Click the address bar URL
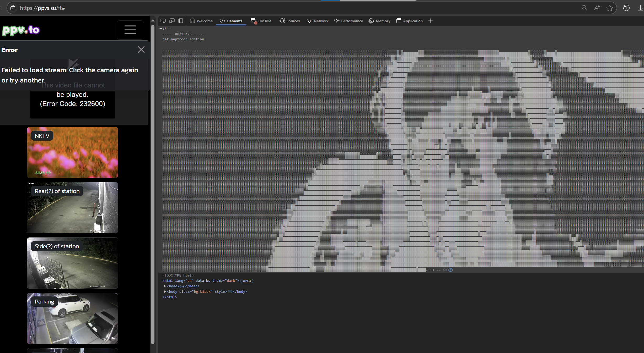The height and width of the screenshot is (353, 644). (42, 8)
